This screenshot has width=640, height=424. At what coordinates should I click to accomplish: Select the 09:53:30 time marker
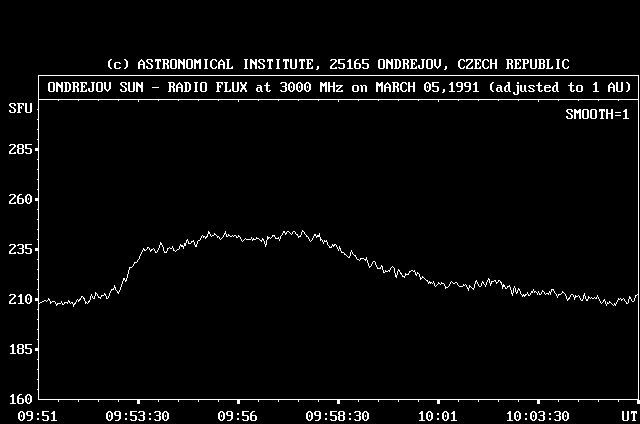pos(139,415)
